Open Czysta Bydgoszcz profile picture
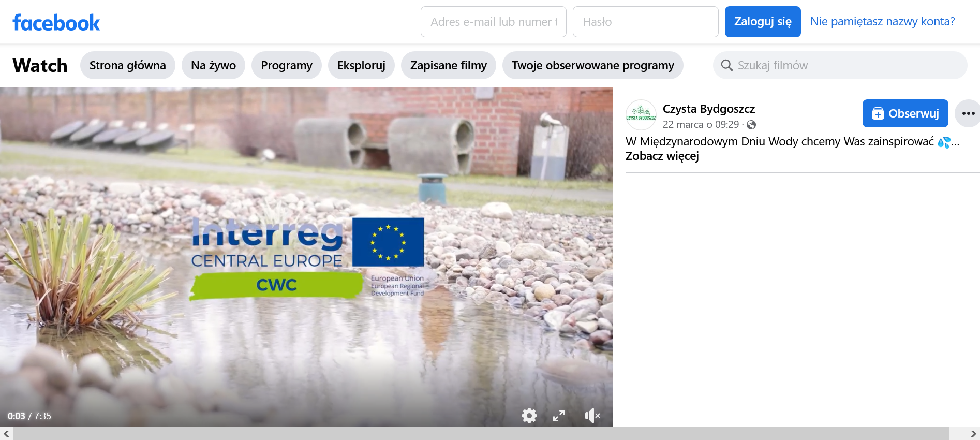Screen dimensions: 980x440 pos(641,114)
